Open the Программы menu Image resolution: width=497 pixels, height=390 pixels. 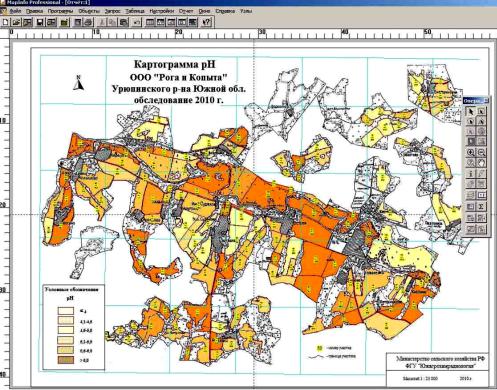coord(60,11)
